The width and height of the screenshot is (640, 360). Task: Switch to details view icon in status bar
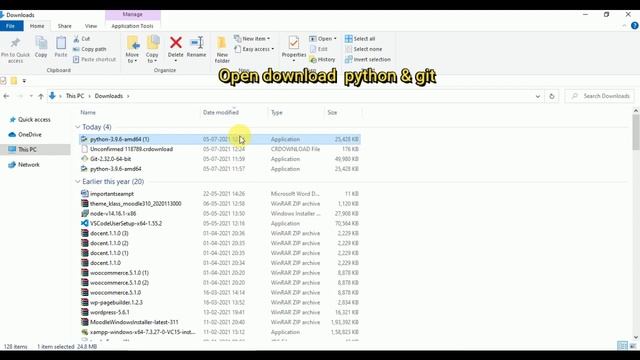point(622,346)
